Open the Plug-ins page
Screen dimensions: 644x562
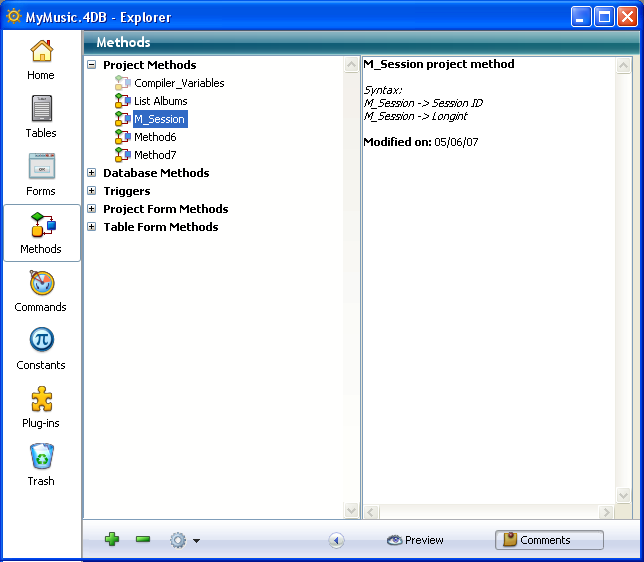pos(41,407)
